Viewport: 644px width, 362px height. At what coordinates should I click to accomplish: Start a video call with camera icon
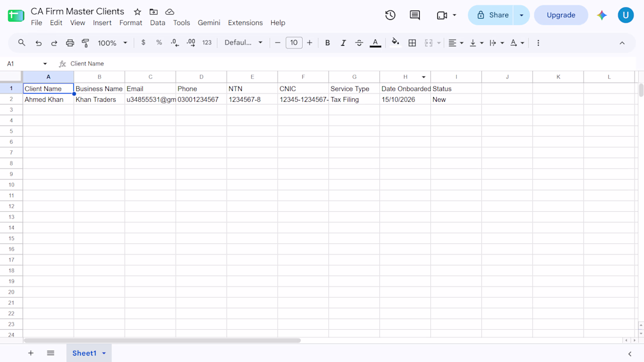pos(442,15)
